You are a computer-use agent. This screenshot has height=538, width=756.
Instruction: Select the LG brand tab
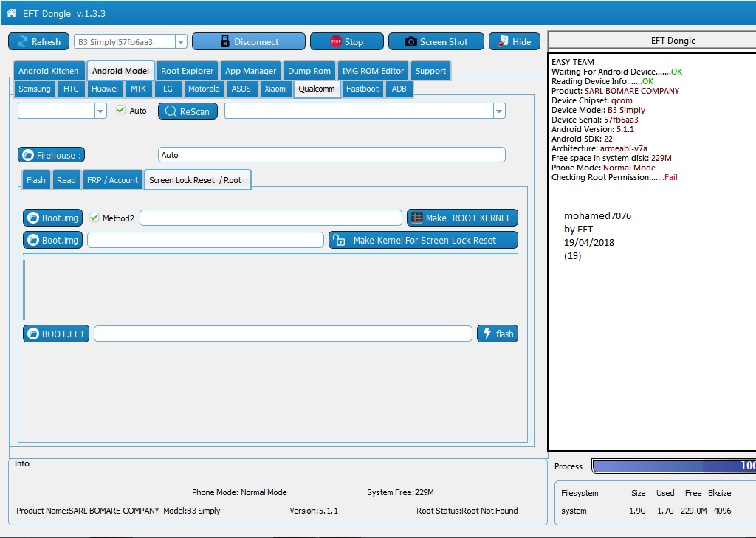click(x=168, y=89)
